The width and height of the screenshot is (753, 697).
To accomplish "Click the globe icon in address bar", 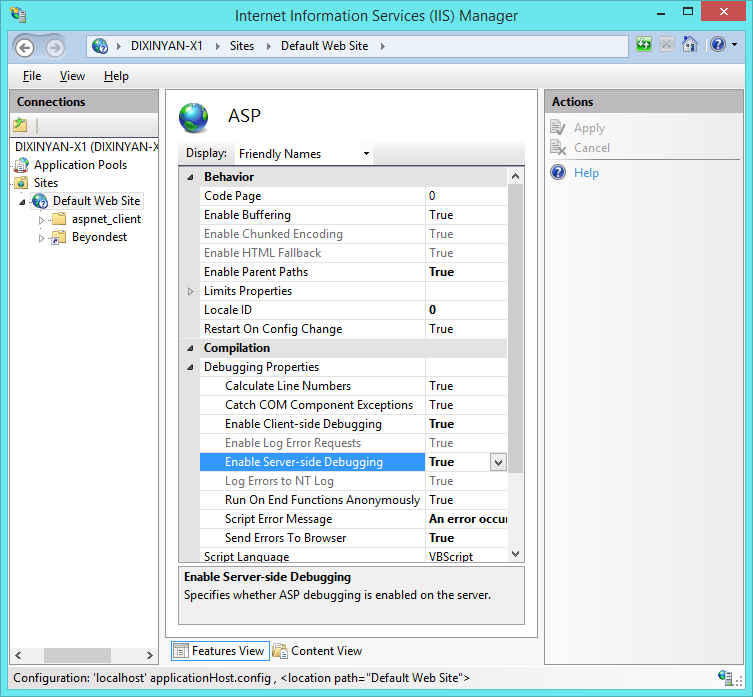I will point(100,46).
